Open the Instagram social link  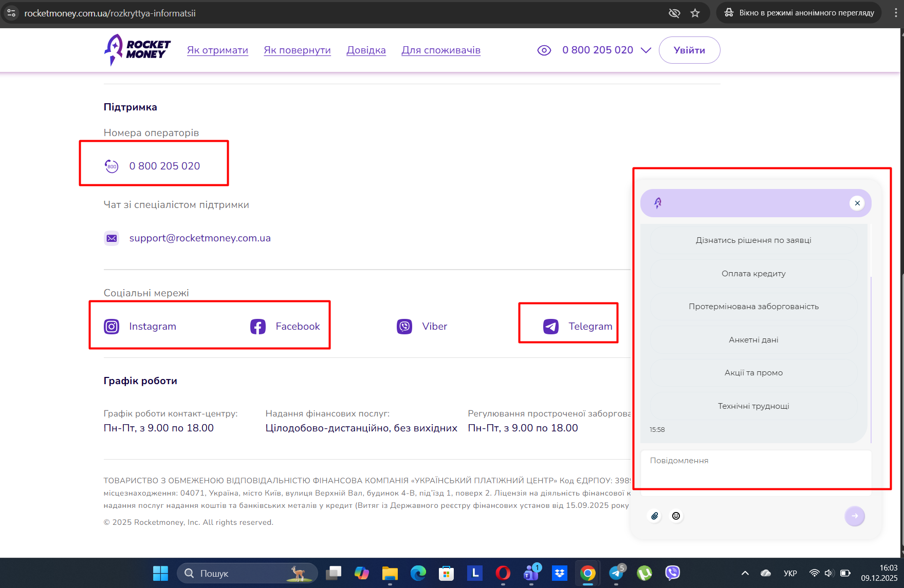point(153,327)
